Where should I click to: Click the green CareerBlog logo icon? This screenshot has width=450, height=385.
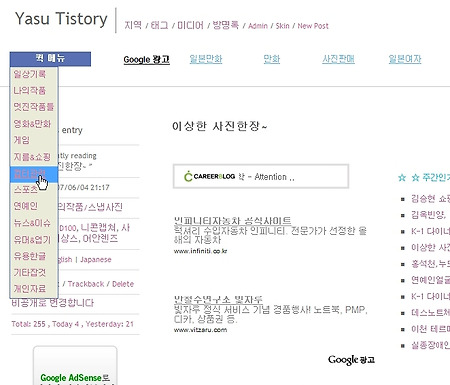tap(188, 176)
